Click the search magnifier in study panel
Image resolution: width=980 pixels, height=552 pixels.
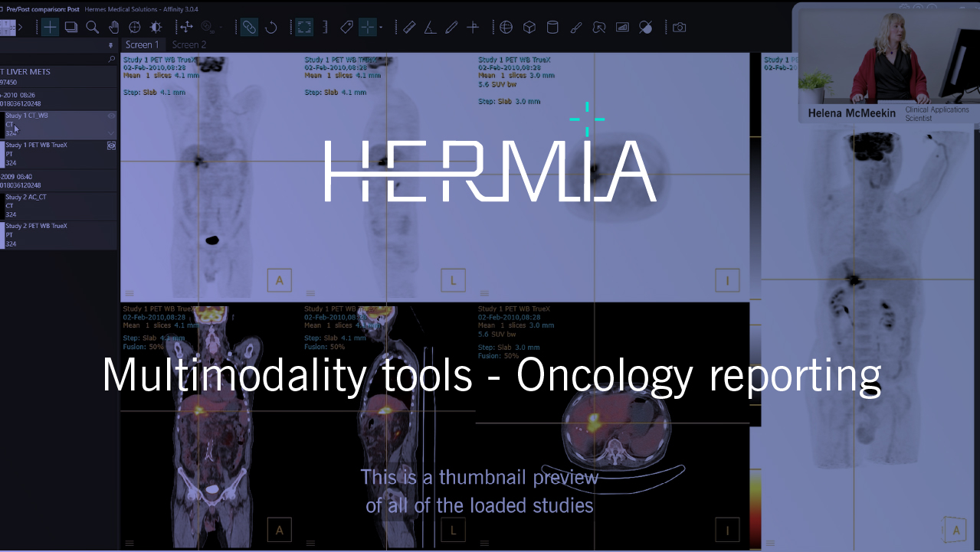click(111, 59)
